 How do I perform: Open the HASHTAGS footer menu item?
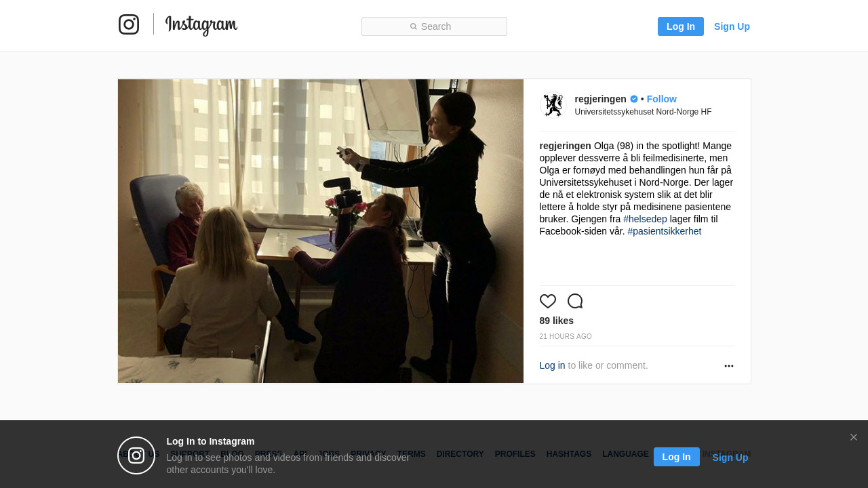(569, 454)
